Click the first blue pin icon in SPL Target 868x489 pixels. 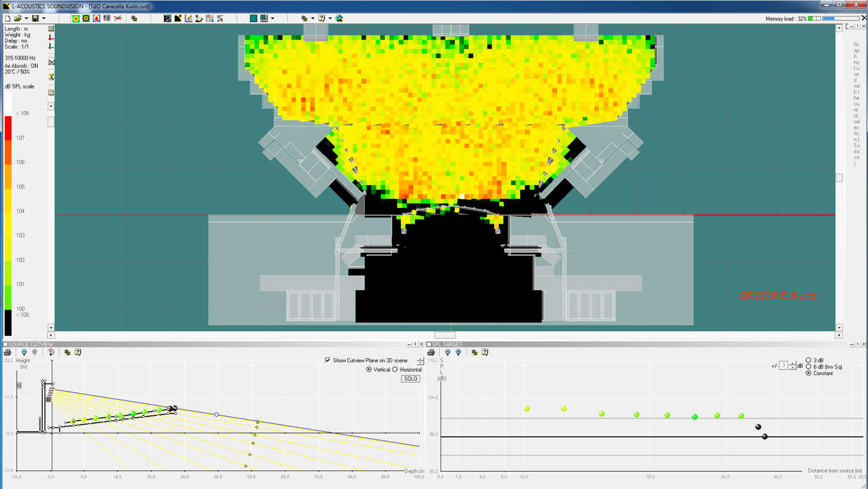447,353
